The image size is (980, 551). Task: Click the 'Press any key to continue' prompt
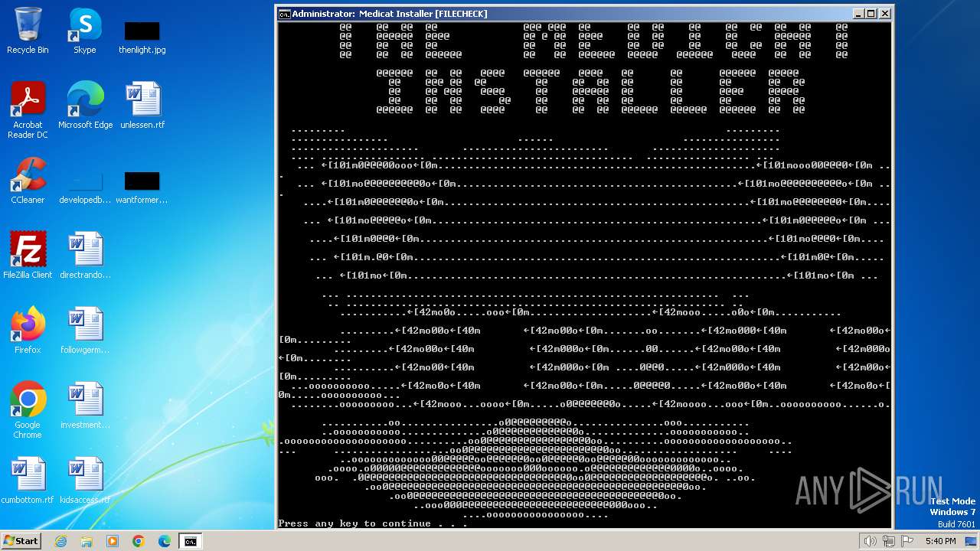[373, 523]
